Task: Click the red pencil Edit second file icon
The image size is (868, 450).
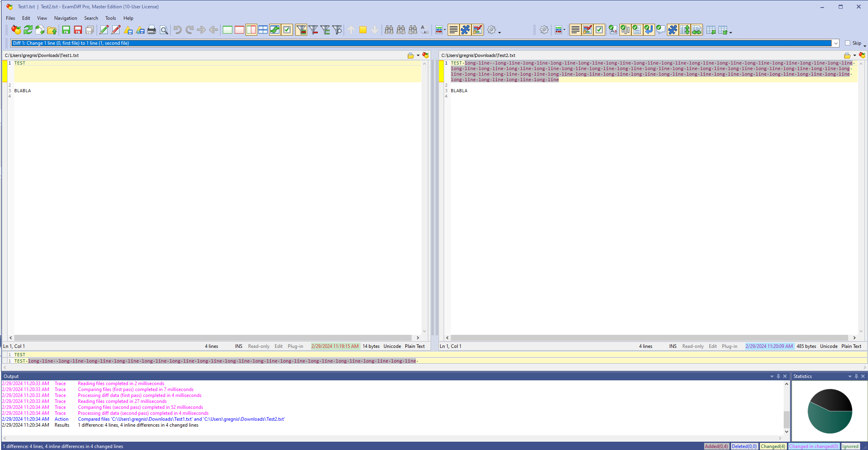Action: tap(116, 30)
